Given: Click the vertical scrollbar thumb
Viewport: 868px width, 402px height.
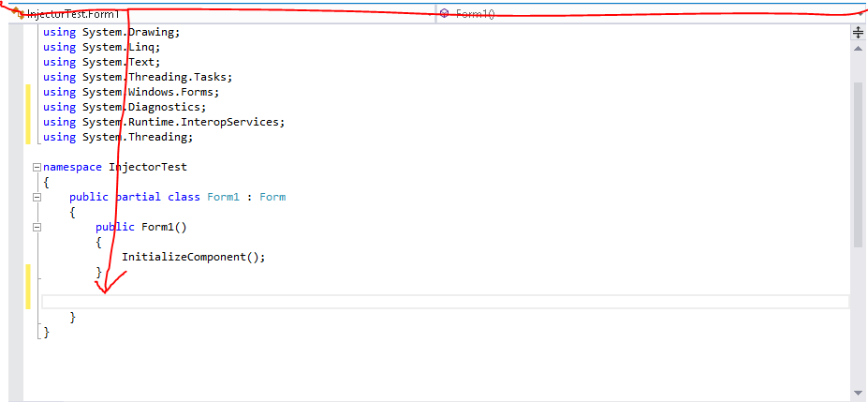Looking at the screenshot, I should (x=857, y=164).
